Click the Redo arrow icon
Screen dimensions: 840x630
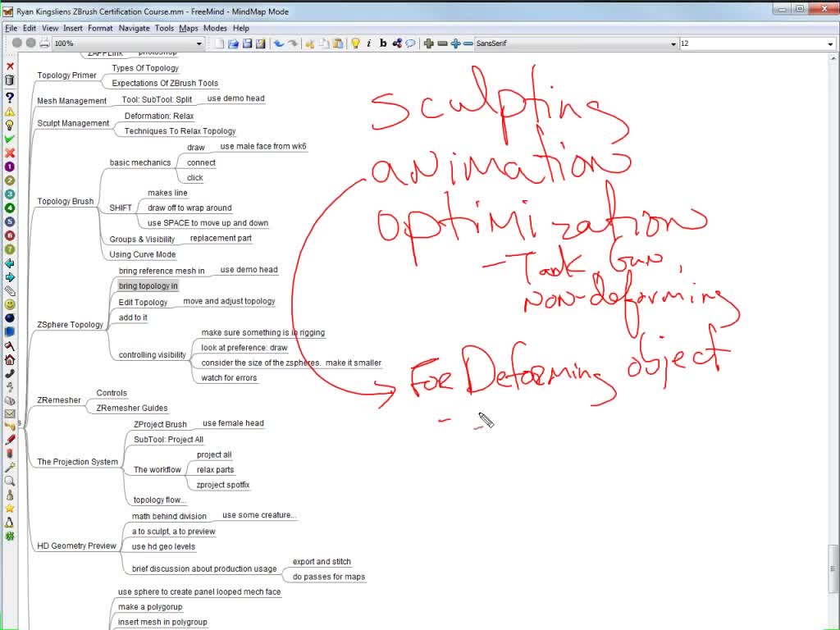tap(293, 43)
